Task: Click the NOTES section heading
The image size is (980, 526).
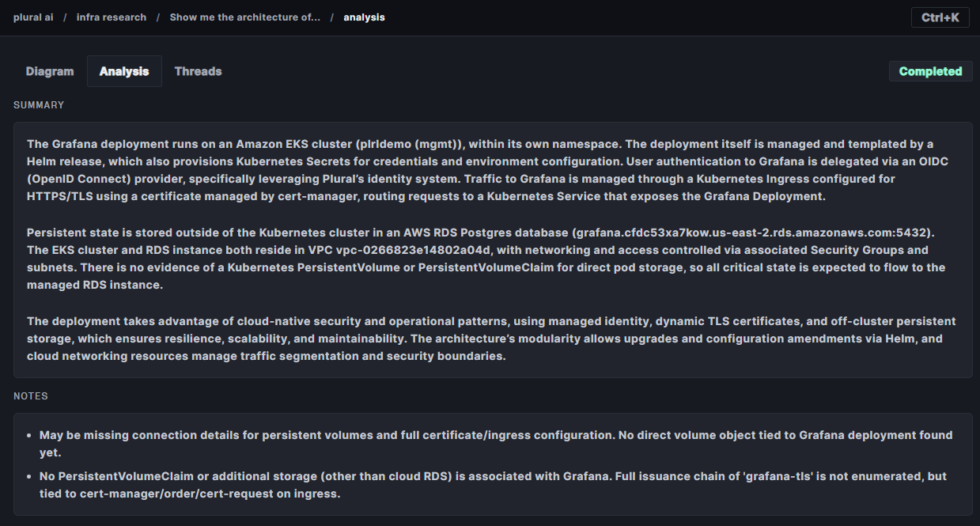Action: [x=31, y=396]
